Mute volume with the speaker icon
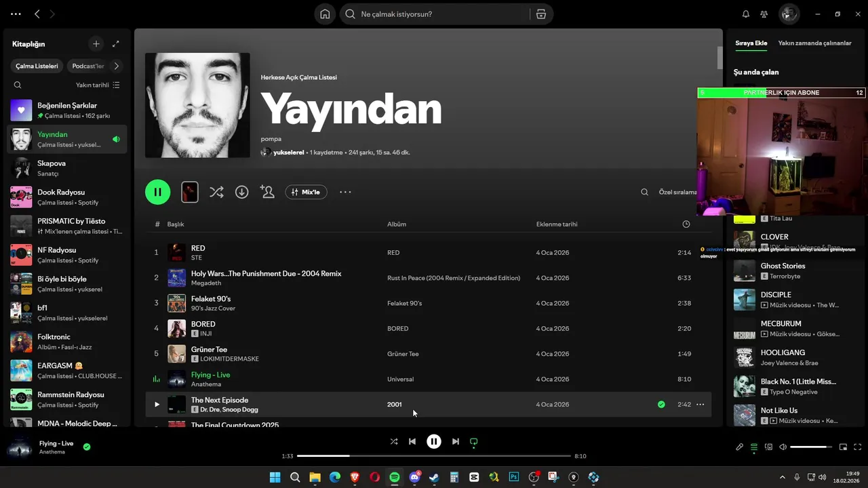Image resolution: width=868 pixels, height=488 pixels. 783,447
